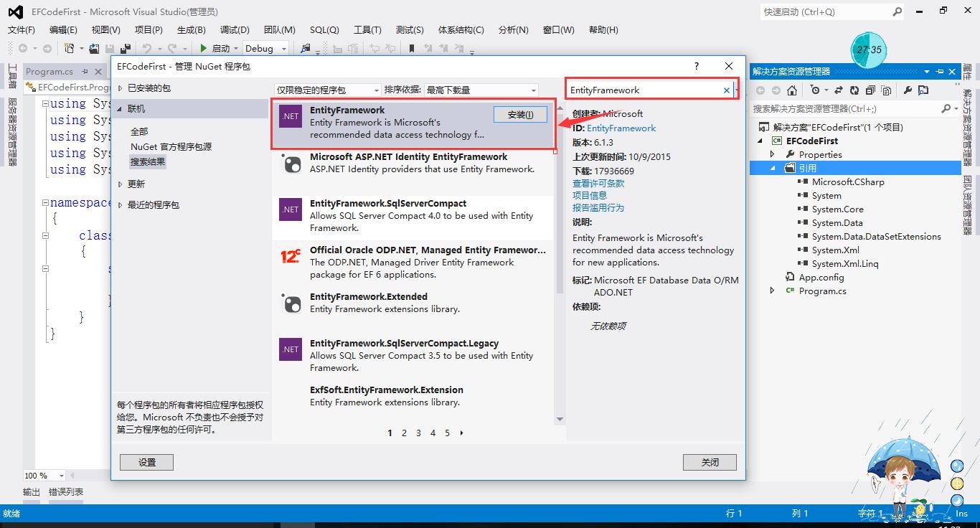The height and width of the screenshot is (528, 980).
Task: Click the pin icon on Program.cs tab
Action: point(85,72)
